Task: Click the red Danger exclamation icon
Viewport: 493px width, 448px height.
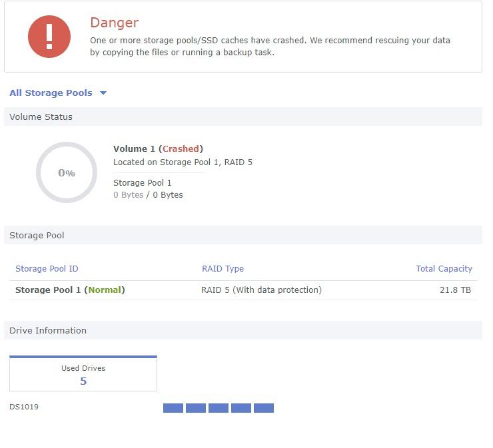Action: click(x=49, y=37)
